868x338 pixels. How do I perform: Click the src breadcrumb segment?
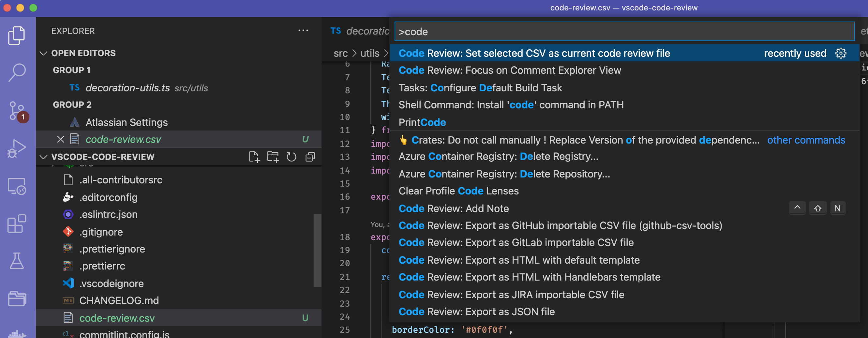tap(341, 53)
